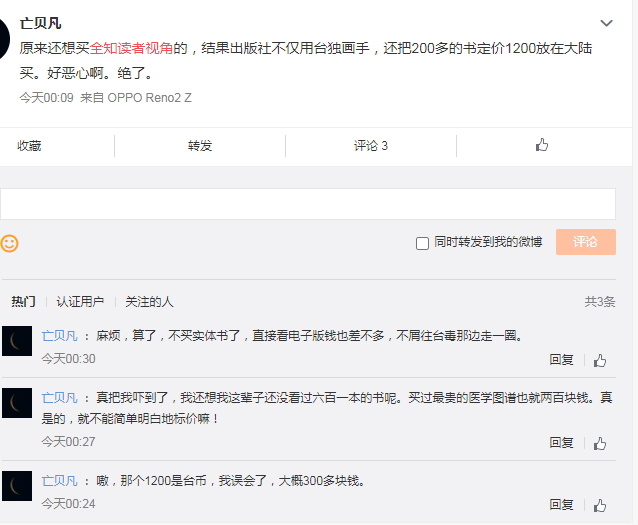638x525 pixels.
Task: Click avatar of the 00:24 comment
Action: [17, 486]
